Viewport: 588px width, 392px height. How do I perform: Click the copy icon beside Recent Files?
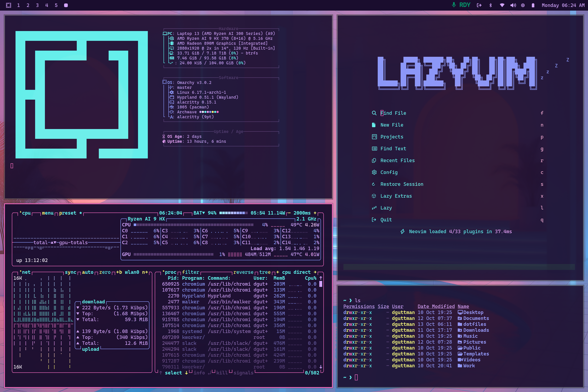point(374,160)
